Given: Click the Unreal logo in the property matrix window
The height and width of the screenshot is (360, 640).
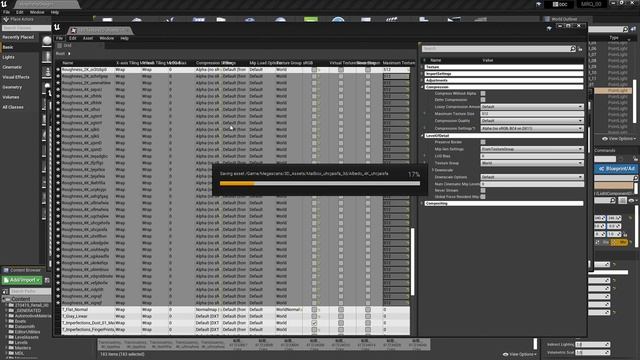Looking at the screenshot, I should coord(57,27).
